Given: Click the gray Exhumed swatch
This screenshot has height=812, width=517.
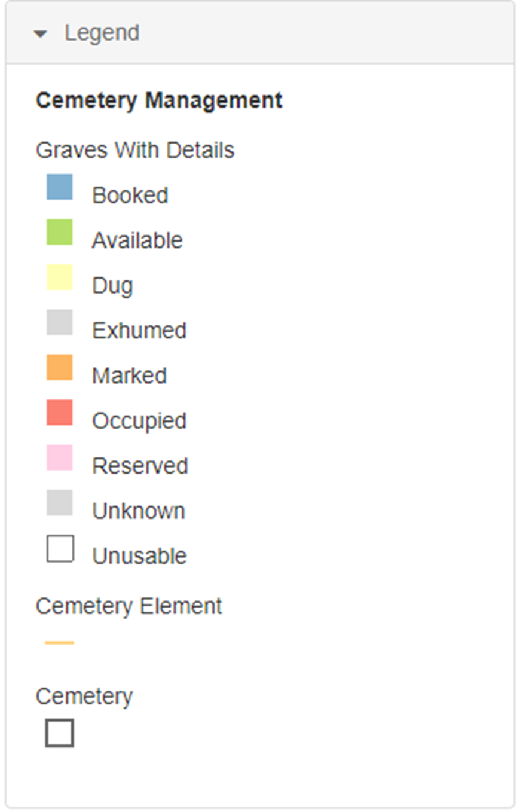Looking at the screenshot, I should tap(60, 322).
